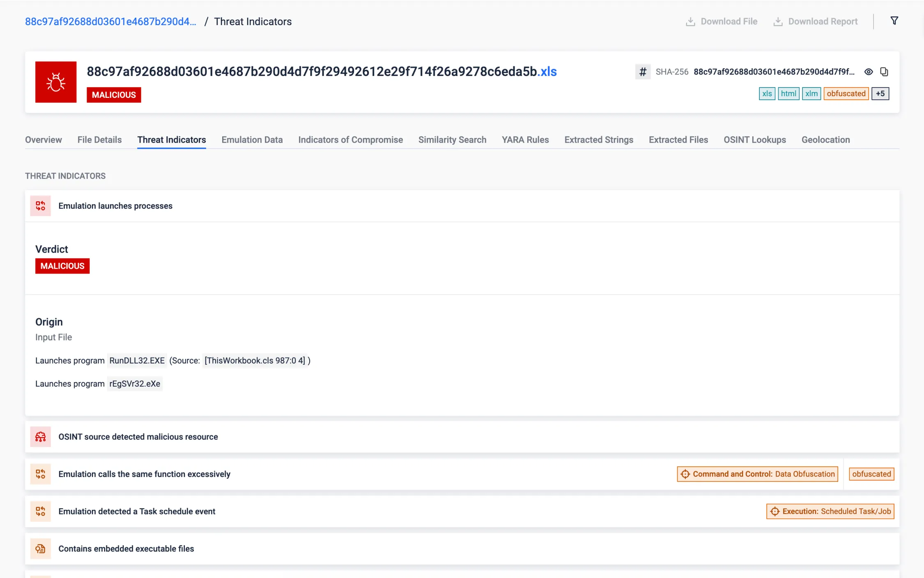The width and height of the screenshot is (924, 578).
Task: Switch to the Emulation Data tab
Action: tap(252, 140)
